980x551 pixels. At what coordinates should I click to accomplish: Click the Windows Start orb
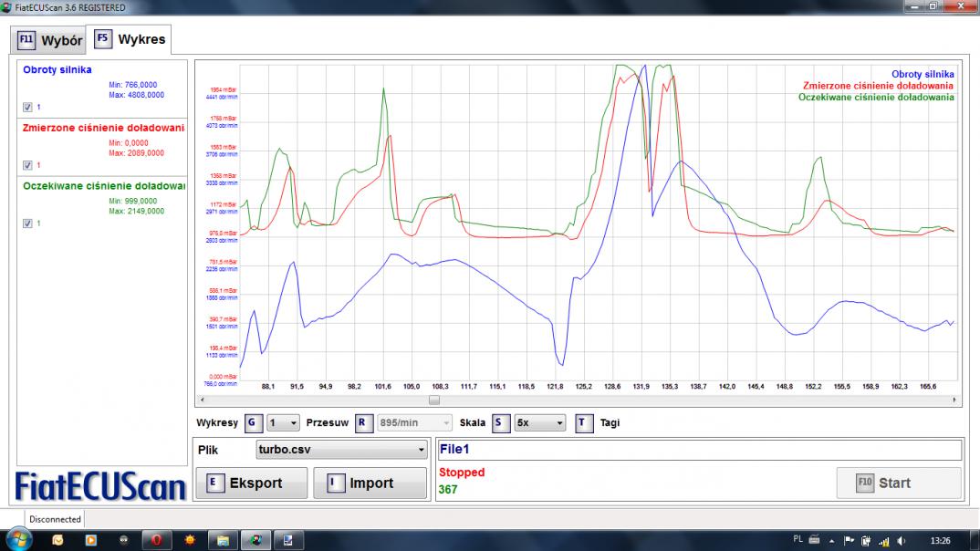point(18,540)
